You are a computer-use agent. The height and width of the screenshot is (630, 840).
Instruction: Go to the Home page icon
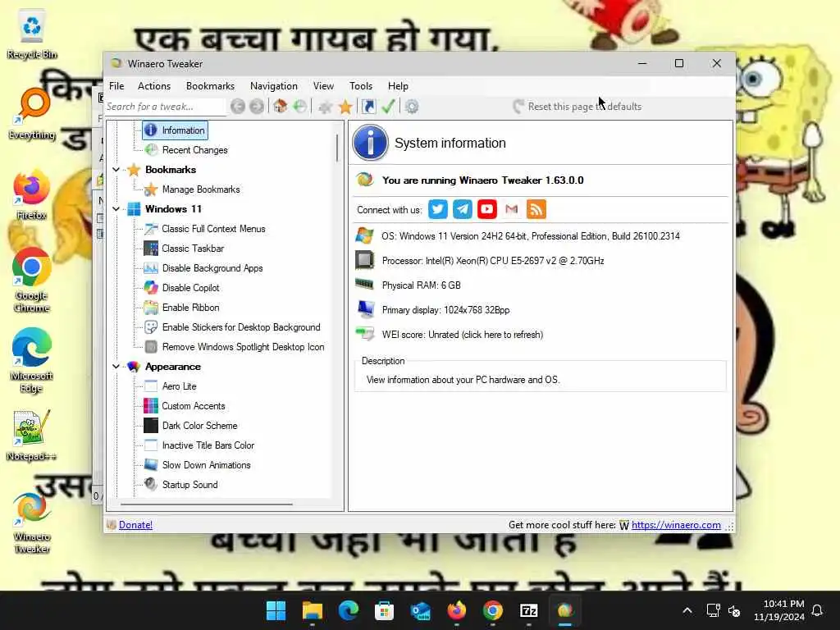[x=281, y=106]
